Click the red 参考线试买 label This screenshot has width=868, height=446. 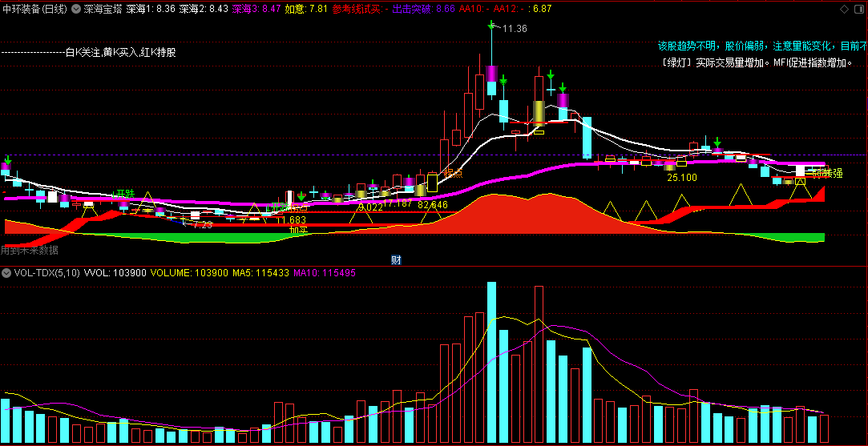(x=356, y=9)
